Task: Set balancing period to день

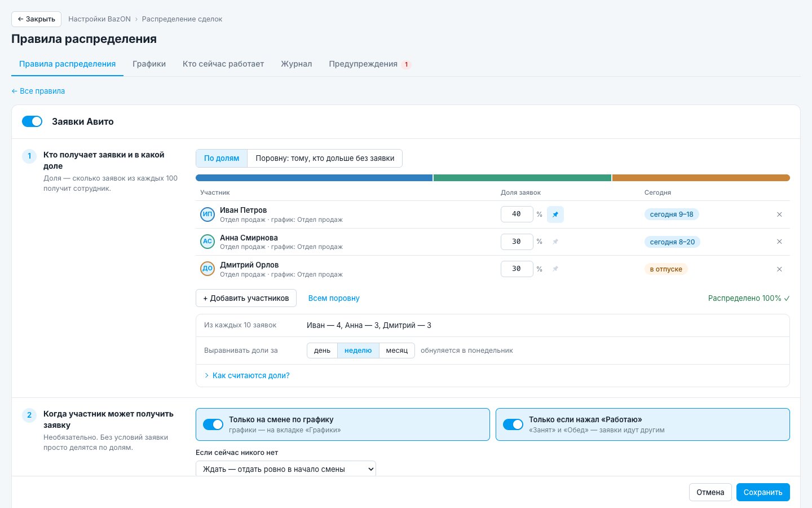Action: [x=322, y=351]
